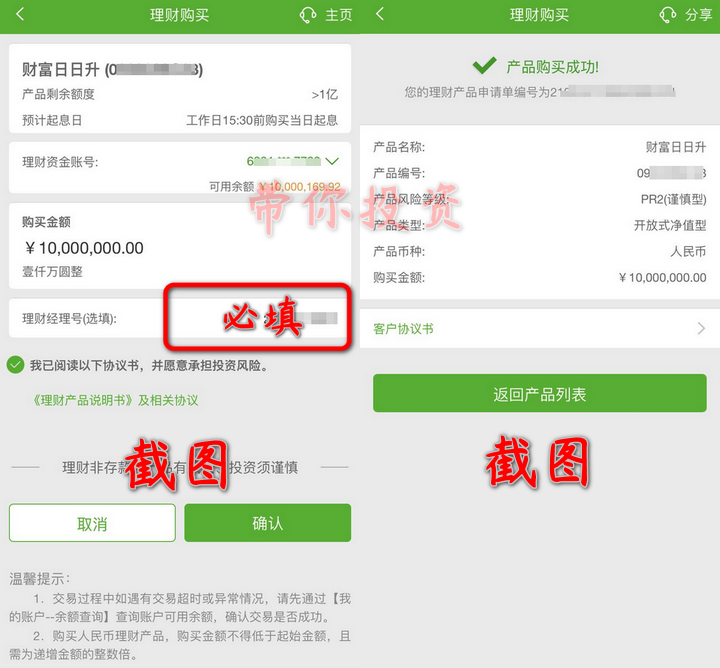720x668 pixels.
Task: Open customer service headset icon beside 主页
Action: pyautogui.click(x=308, y=15)
